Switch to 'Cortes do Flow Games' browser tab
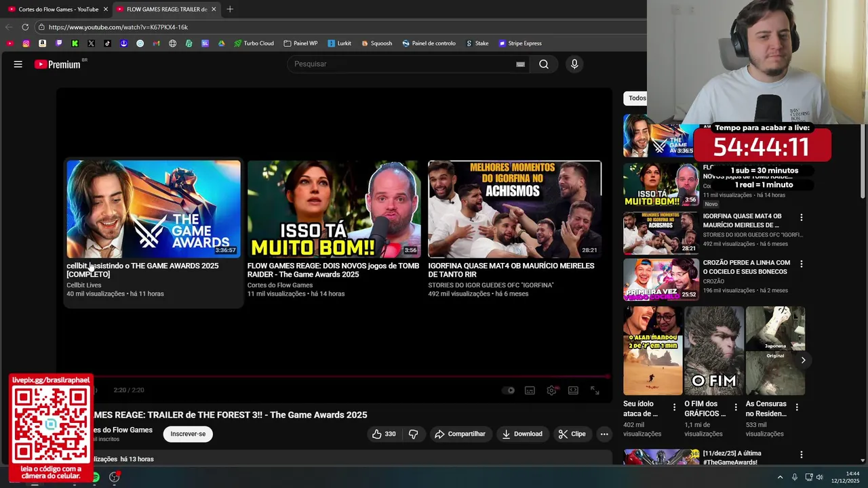Screen dimensions: 868x488 point(53,9)
